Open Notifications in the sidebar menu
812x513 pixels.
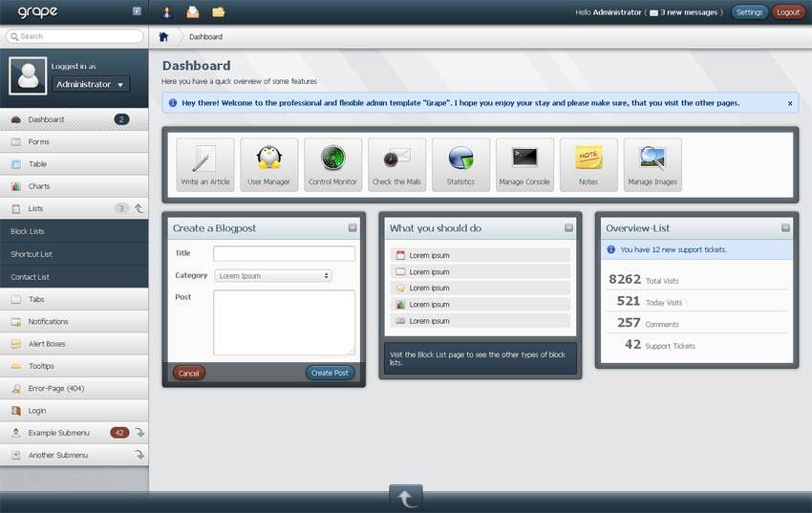point(48,322)
